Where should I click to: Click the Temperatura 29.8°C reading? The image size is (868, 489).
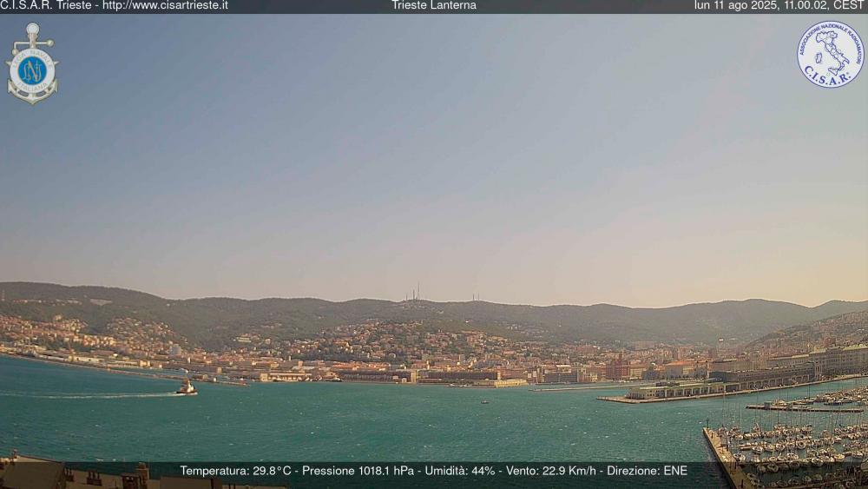235,471
